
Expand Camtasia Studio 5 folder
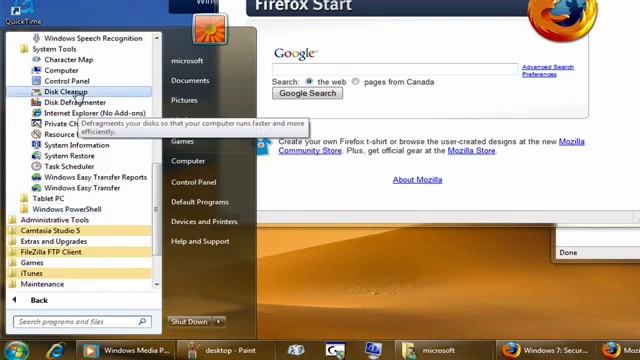[80, 231]
